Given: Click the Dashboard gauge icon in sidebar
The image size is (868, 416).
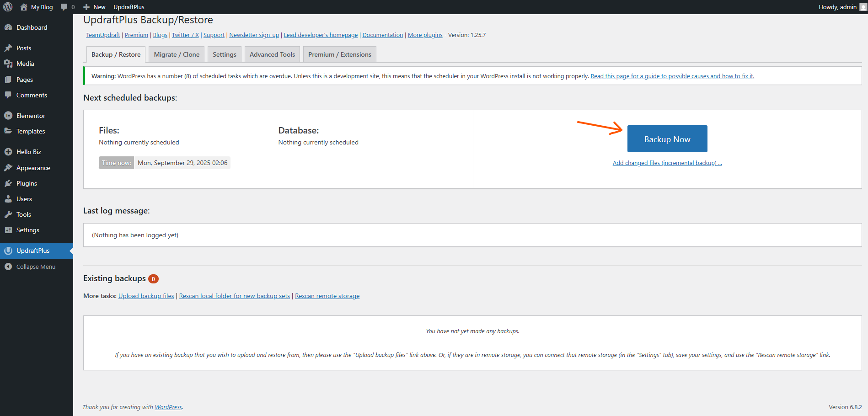Looking at the screenshot, I should 8,27.
